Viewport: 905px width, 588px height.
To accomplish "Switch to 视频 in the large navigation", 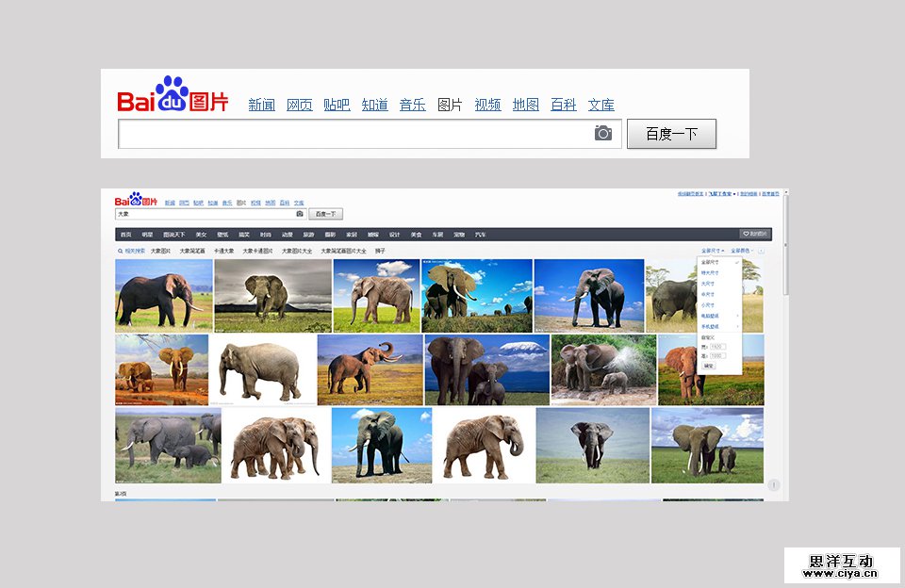I will (487, 105).
